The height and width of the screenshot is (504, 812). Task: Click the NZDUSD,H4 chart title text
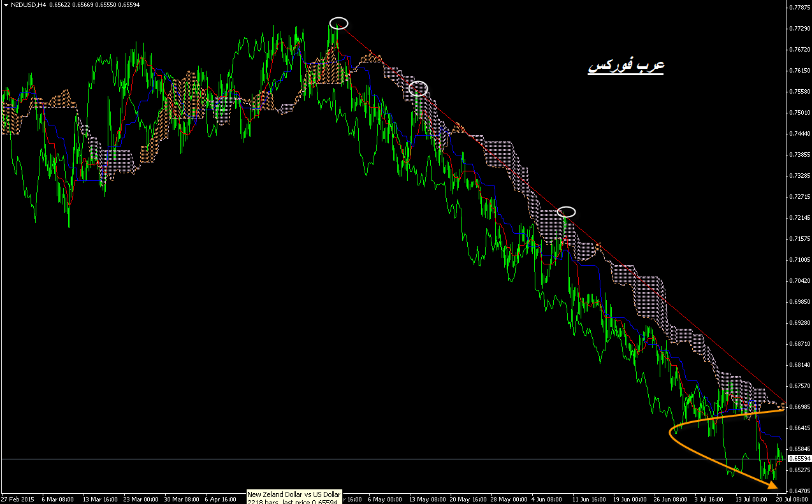(27, 4)
